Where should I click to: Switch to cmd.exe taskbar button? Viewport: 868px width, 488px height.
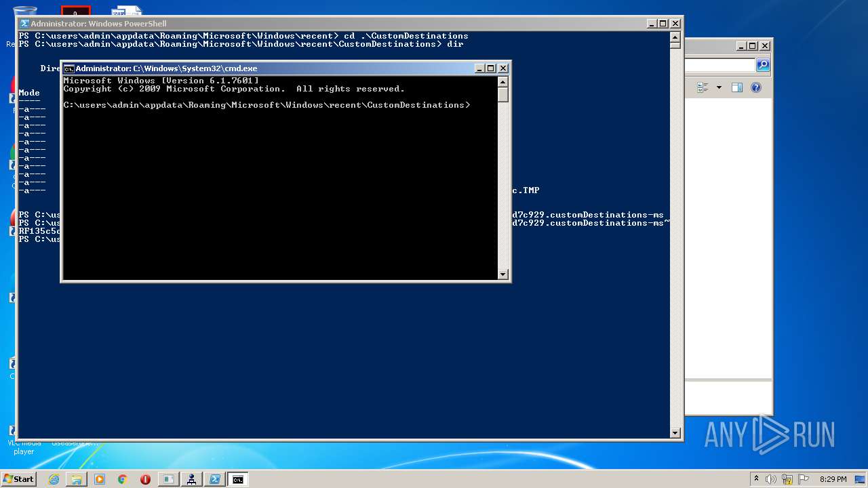pos(238,479)
